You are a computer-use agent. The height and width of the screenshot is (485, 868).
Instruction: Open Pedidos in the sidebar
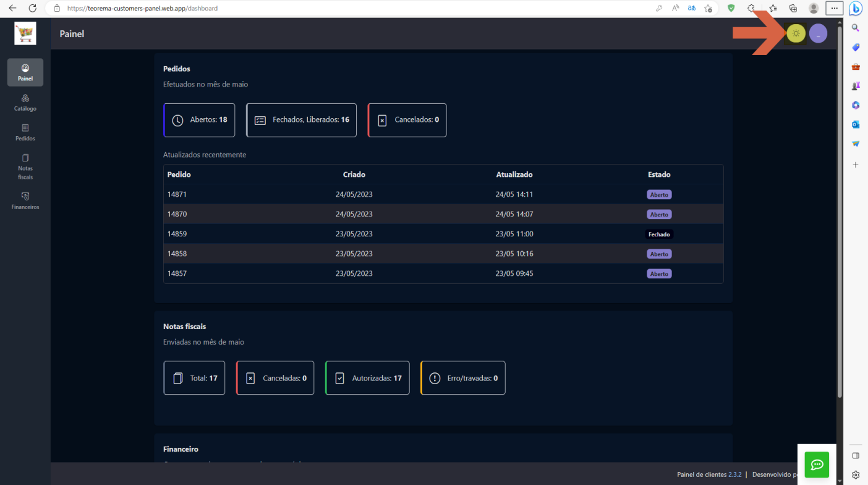point(25,132)
